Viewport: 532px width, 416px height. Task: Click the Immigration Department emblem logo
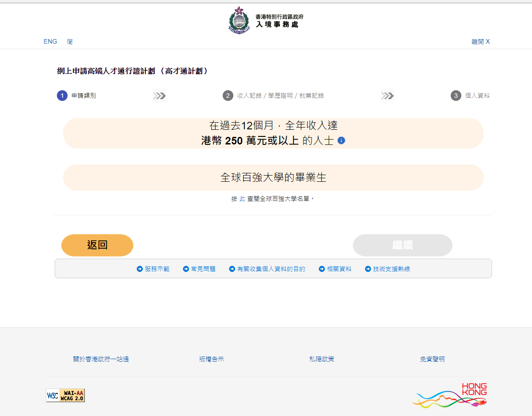[239, 20]
